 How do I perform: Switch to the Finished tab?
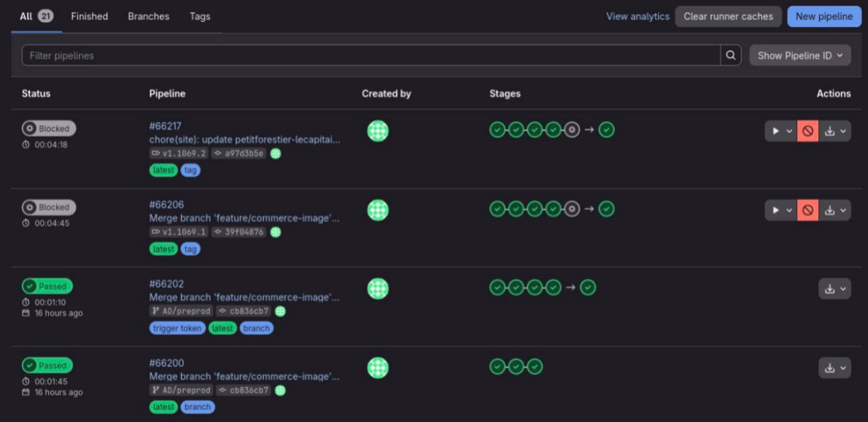click(89, 17)
